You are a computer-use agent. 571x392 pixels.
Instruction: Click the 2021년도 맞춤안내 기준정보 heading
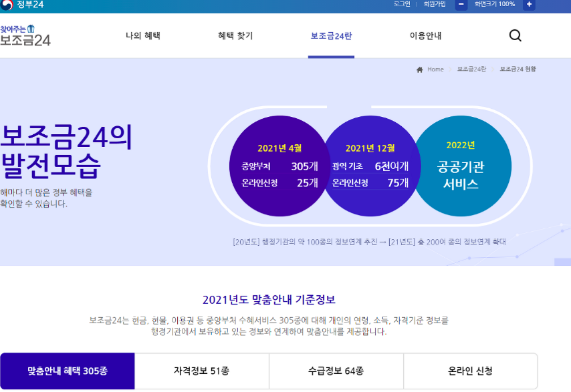(269, 300)
